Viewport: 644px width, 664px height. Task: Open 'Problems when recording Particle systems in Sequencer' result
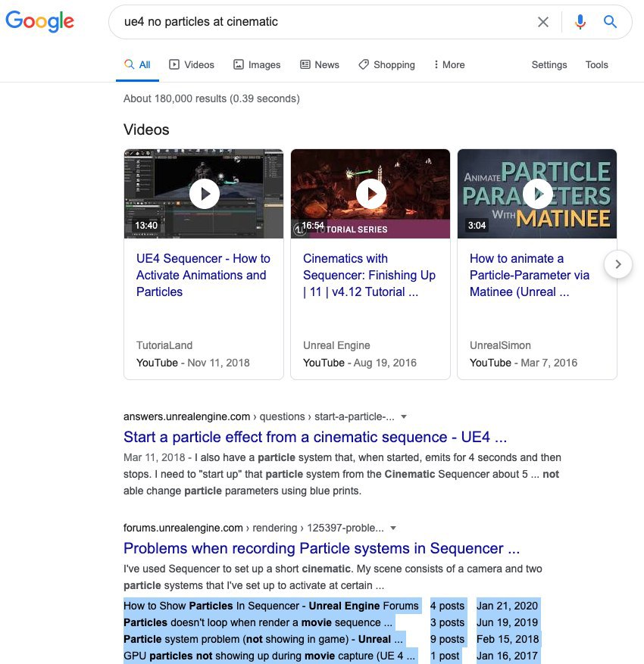(321, 548)
